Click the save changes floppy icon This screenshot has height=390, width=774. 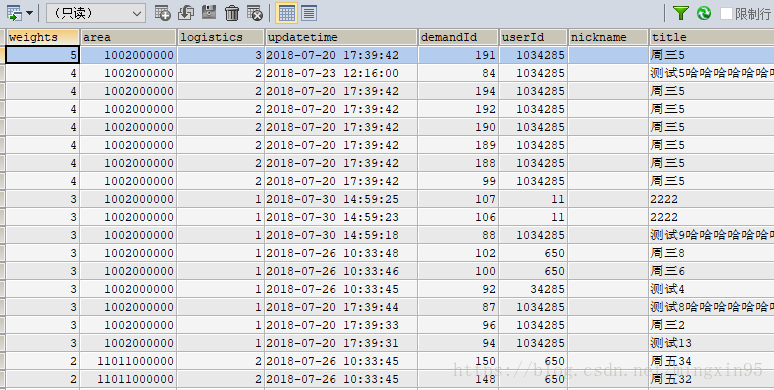coord(209,13)
